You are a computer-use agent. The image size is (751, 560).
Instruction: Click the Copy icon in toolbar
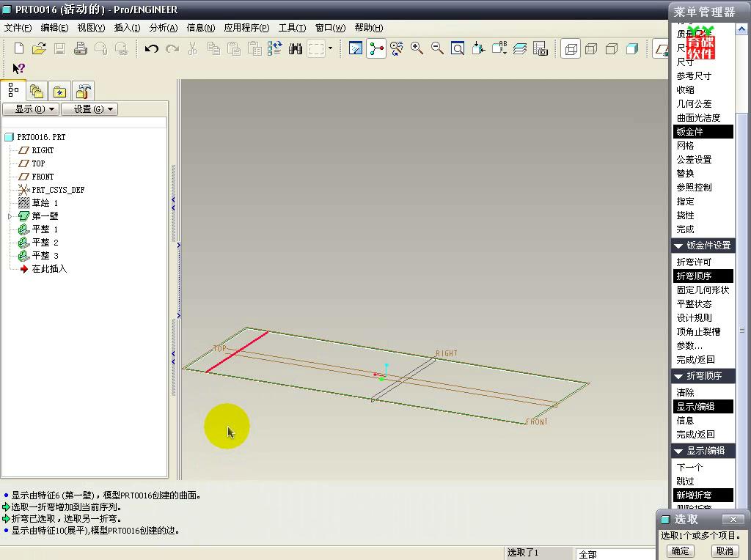coord(213,48)
